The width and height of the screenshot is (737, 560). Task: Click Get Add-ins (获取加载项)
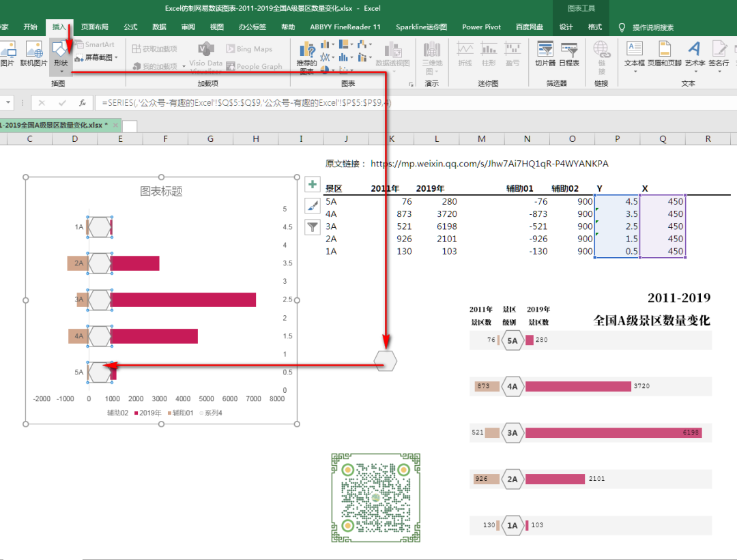[x=155, y=49]
